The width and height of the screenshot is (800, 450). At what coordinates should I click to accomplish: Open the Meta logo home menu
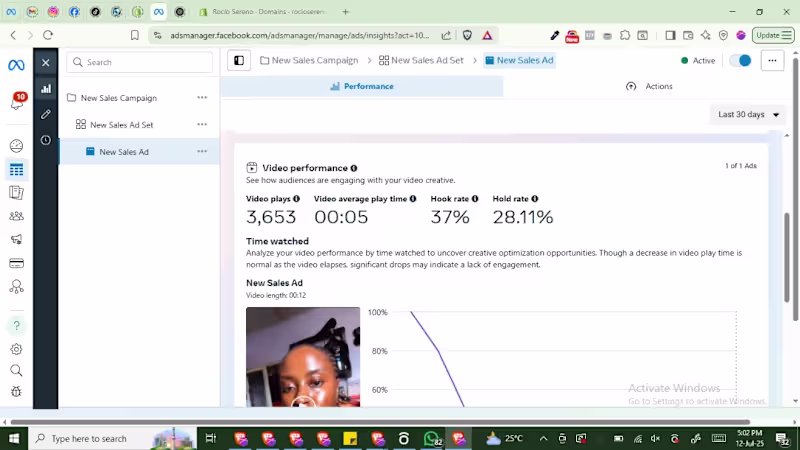16,65
